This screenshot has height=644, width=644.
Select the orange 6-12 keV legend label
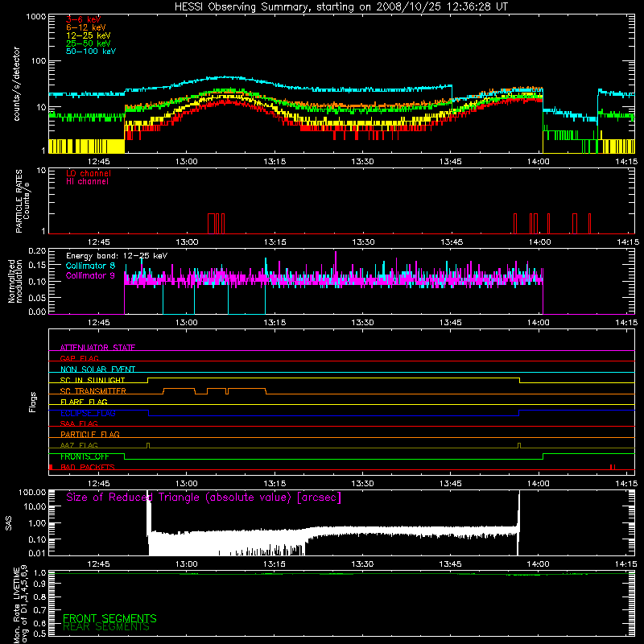coord(86,27)
